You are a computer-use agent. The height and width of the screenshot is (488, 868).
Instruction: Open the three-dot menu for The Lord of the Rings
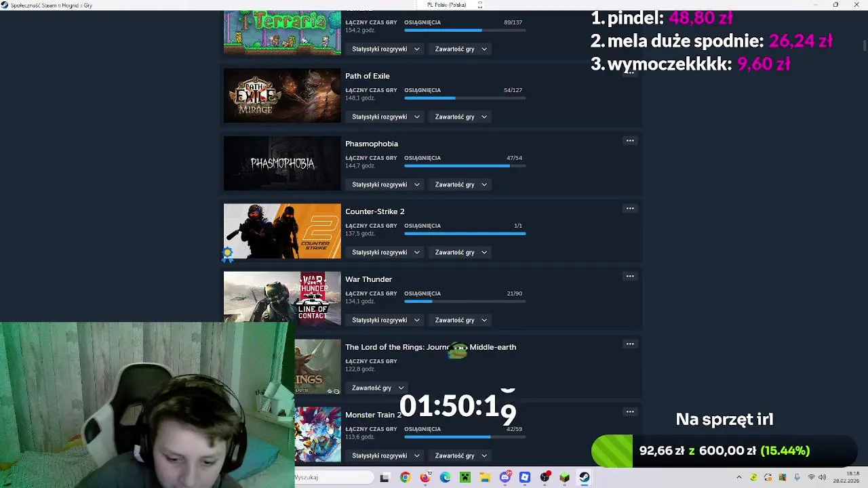pos(630,344)
